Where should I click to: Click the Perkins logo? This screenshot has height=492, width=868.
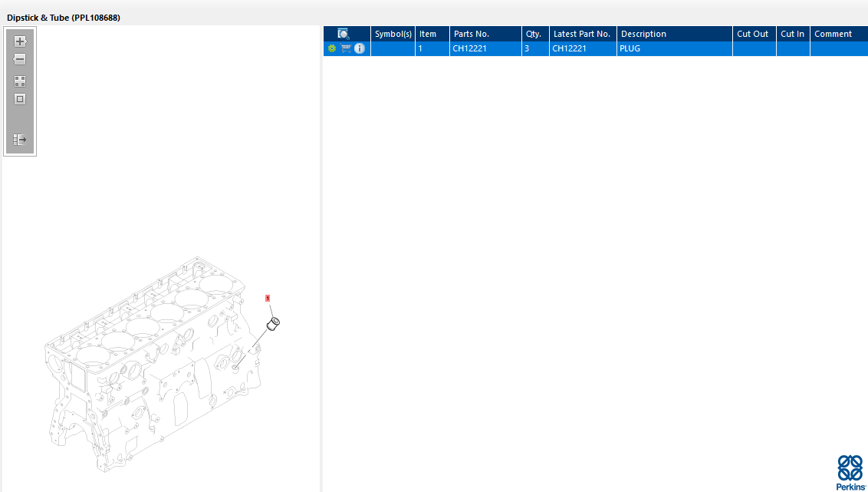tap(851, 472)
